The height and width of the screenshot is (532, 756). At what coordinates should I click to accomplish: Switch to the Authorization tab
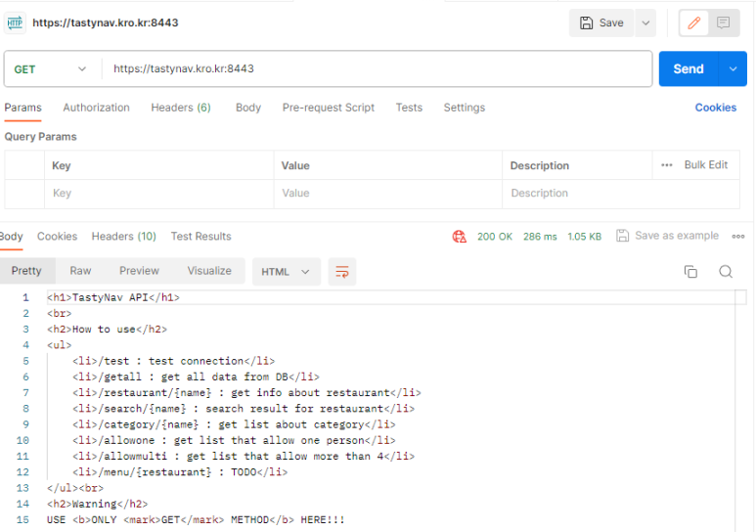click(x=97, y=108)
